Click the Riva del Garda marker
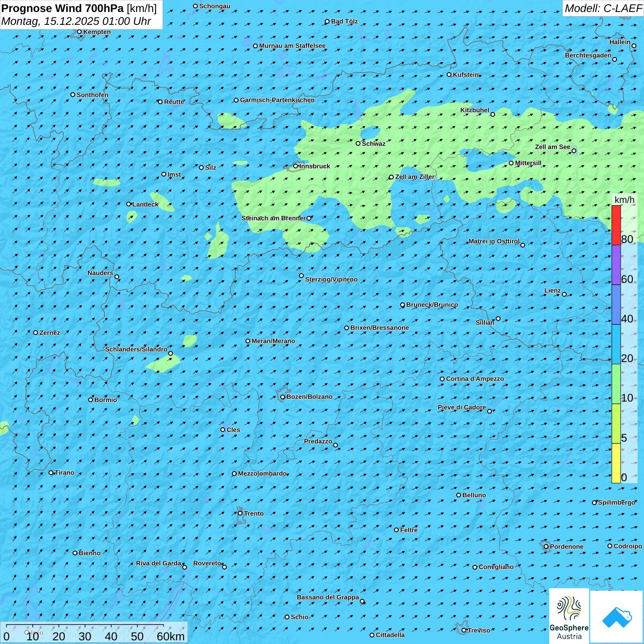644x644 pixels. point(185,567)
